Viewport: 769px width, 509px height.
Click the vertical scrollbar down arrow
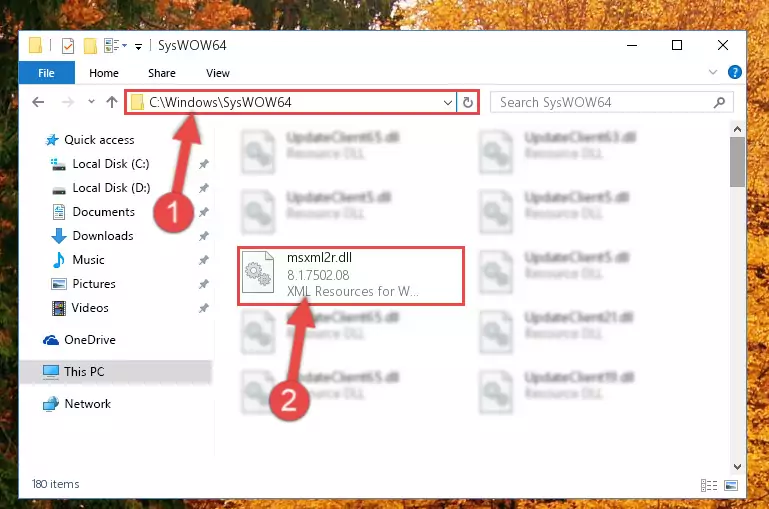(737, 466)
